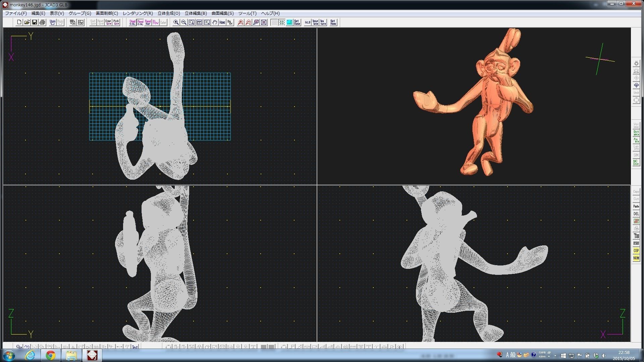This screenshot has height=362, width=644.
Task: Toggle the dotted grid display icon
Action: (x=274, y=22)
